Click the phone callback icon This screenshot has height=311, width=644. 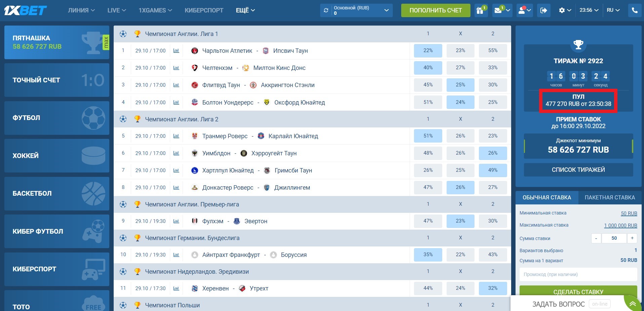click(x=635, y=10)
